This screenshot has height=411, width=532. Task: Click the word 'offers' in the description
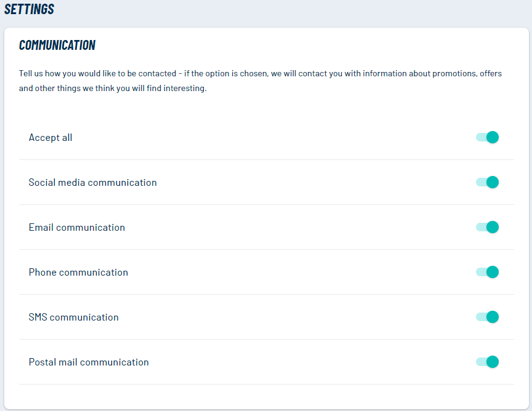491,74
